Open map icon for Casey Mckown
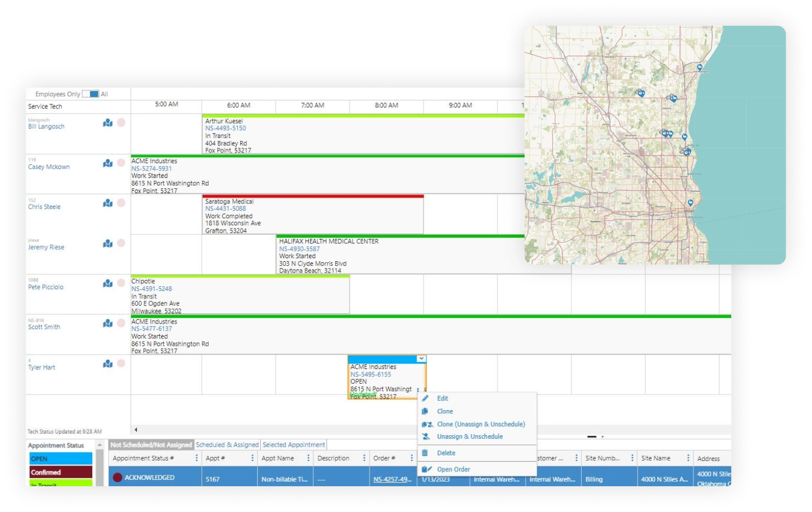812x512 pixels. (x=108, y=163)
